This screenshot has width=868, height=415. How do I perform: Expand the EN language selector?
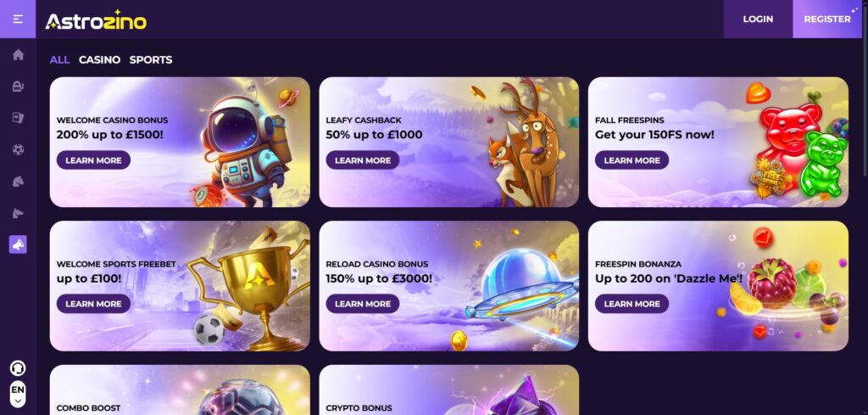tap(18, 394)
